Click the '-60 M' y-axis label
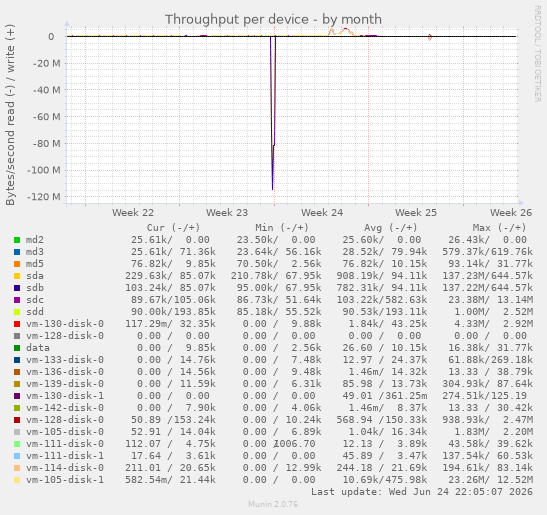Viewport: 547px width, 515px height. pos(46,117)
